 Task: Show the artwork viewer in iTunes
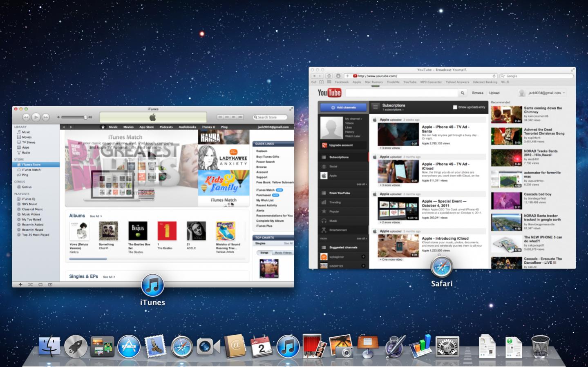coord(50,285)
